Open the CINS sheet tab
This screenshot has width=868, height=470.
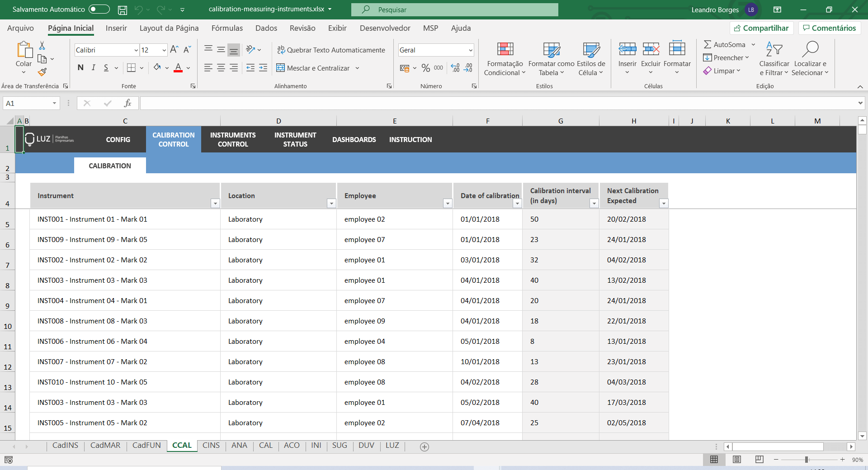coord(211,446)
